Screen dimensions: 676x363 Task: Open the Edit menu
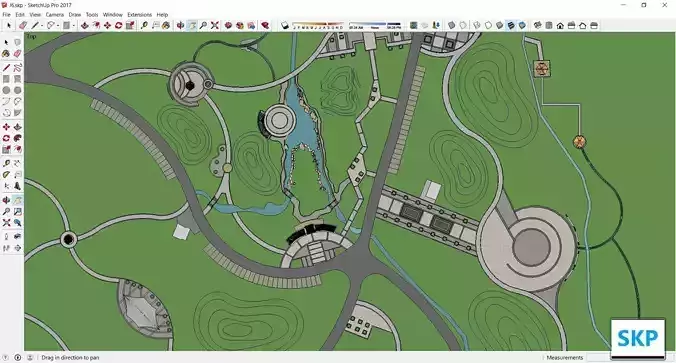(x=20, y=15)
